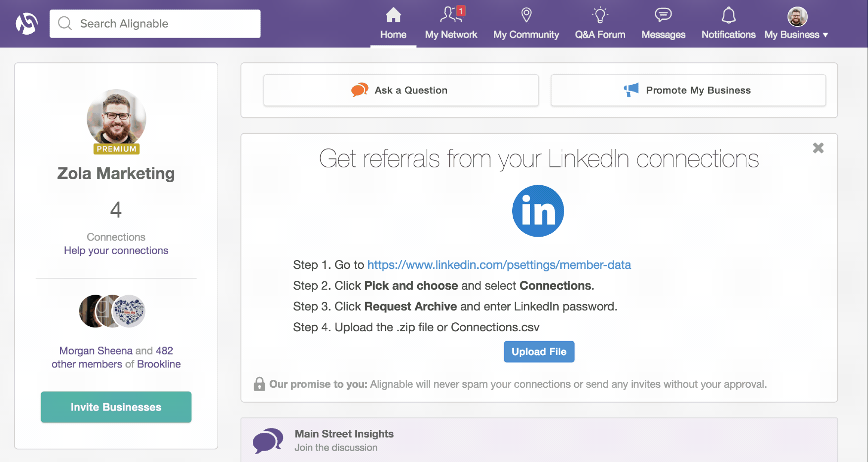Click the Join the discussion text
The width and height of the screenshot is (868, 462).
[x=336, y=448]
